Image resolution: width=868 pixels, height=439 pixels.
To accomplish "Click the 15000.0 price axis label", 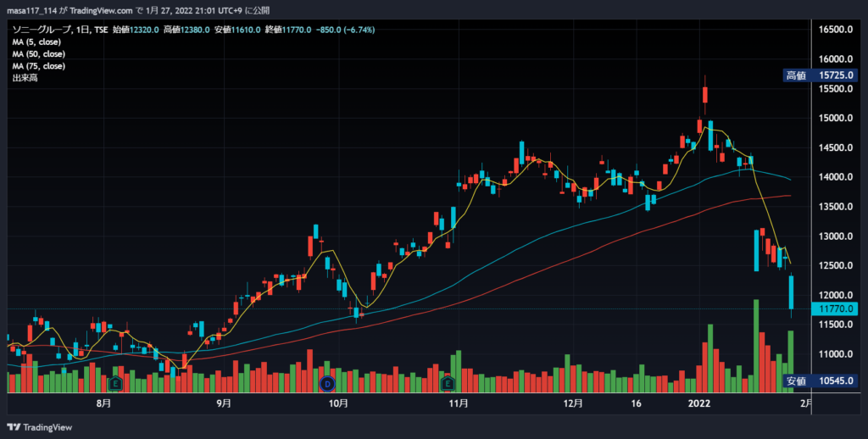I will point(835,119).
